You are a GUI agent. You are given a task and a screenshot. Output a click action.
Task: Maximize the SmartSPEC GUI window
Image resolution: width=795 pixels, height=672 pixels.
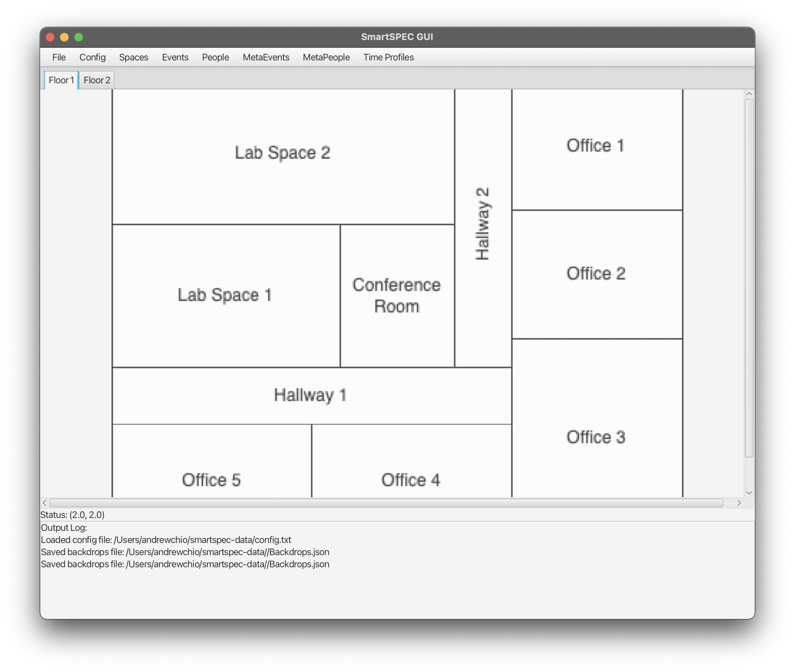(x=79, y=37)
